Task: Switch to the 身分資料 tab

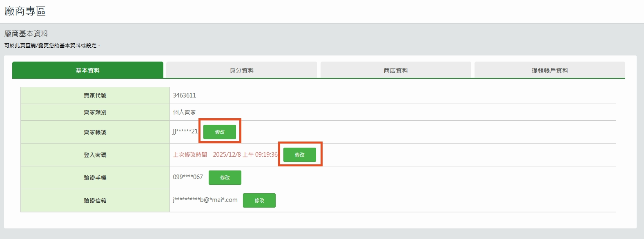Action: pos(241,70)
